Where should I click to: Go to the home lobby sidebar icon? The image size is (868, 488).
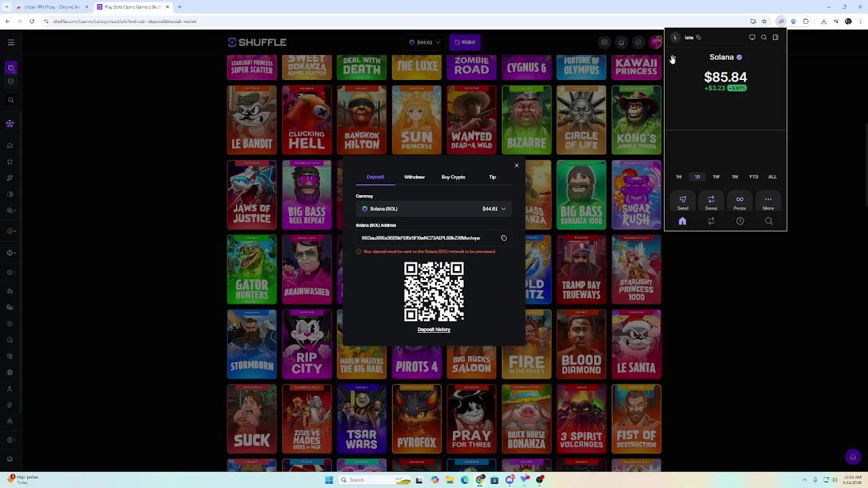pos(9,146)
